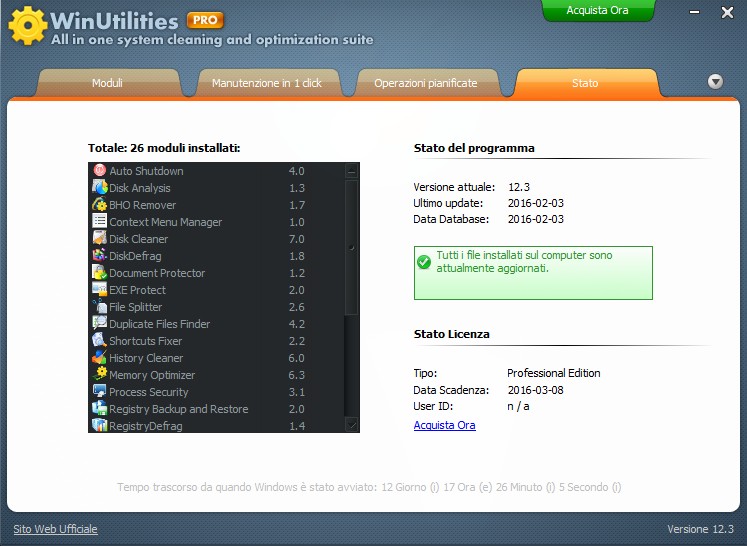Select the Stato tab
This screenshot has width=747, height=546.
(585, 83)
